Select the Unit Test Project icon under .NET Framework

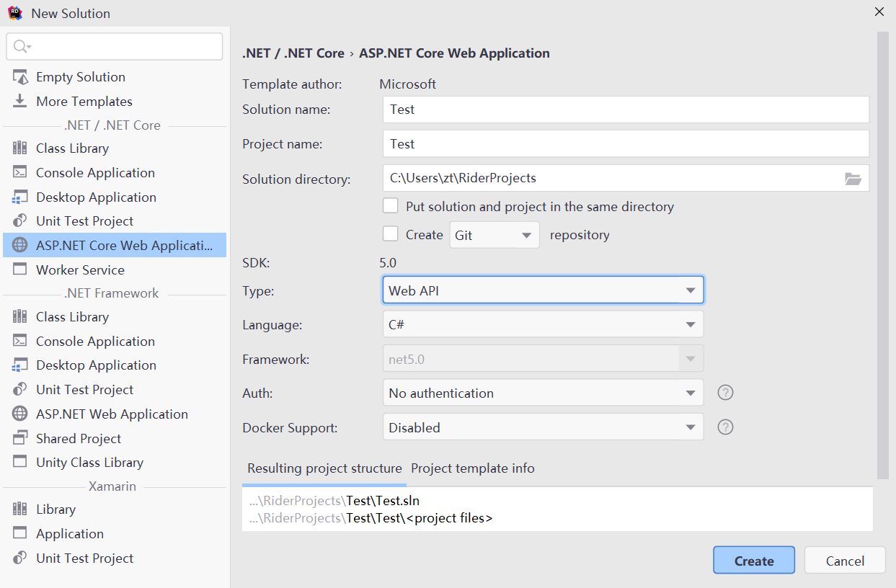pos(20,390)
